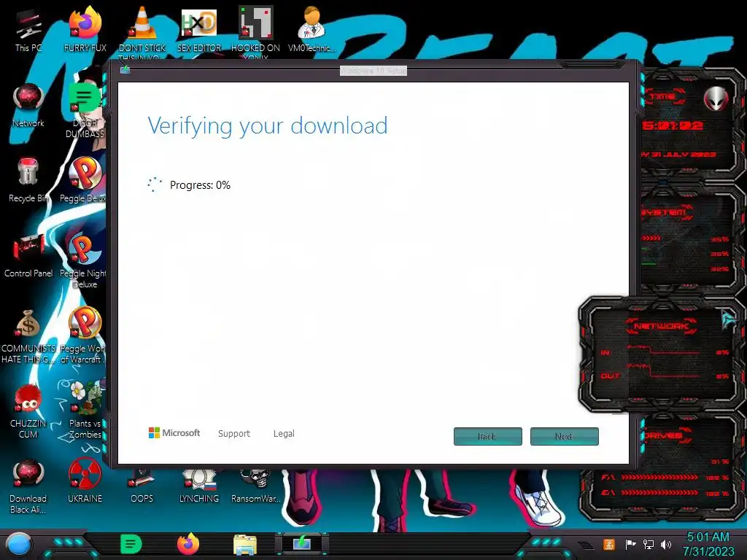Open the green chat app on taskbar
Viewport: 747px width, 560px height.
pos(131,544)
